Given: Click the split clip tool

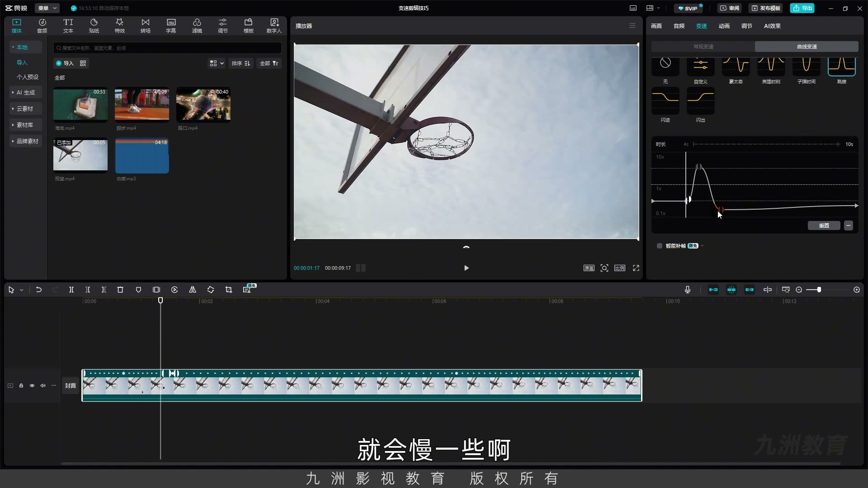Looking at the screenshot, I should pyautogui.click(x=71, y=290).
